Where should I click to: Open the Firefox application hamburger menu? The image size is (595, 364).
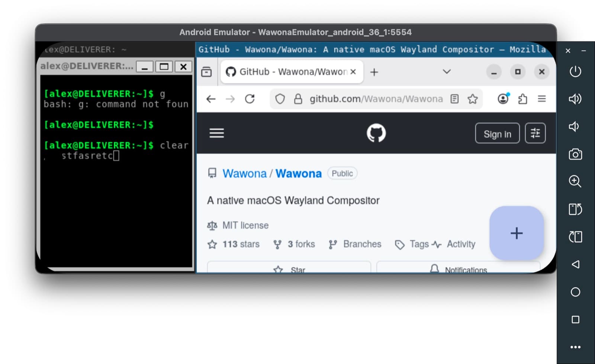point(542,99)
